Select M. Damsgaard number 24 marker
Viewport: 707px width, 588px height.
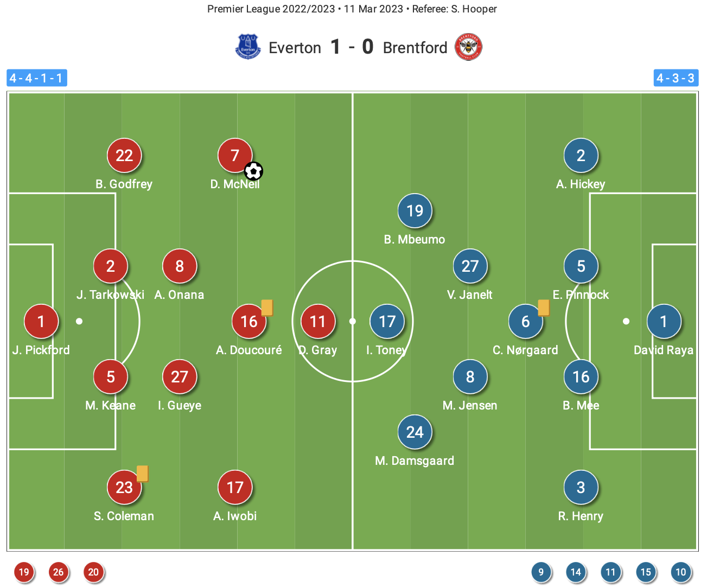(415, 432)
